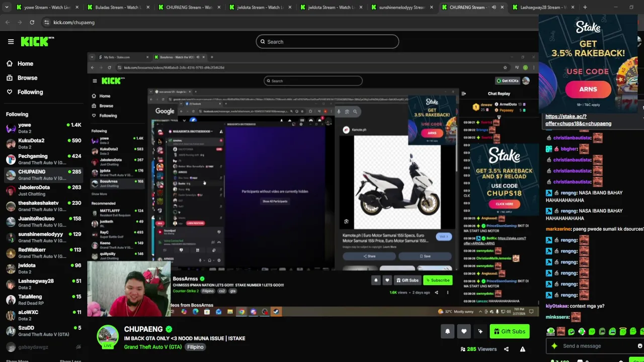Close the Buladas Stream tab
Viewport: 644px width, 362px height.
[x=147, y=7]
